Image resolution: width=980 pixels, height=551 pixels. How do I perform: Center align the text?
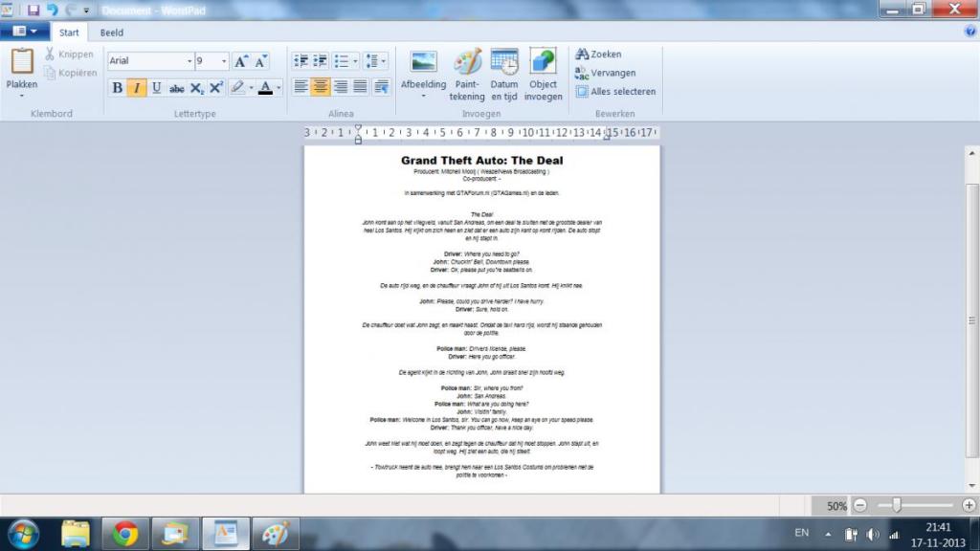click(320, 86)
